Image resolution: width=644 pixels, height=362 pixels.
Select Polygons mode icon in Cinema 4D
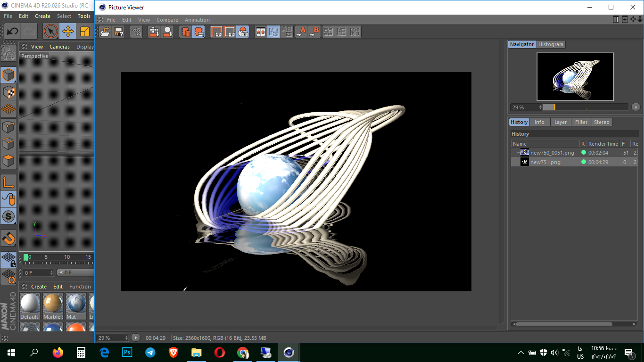click(x=8, y=160)
